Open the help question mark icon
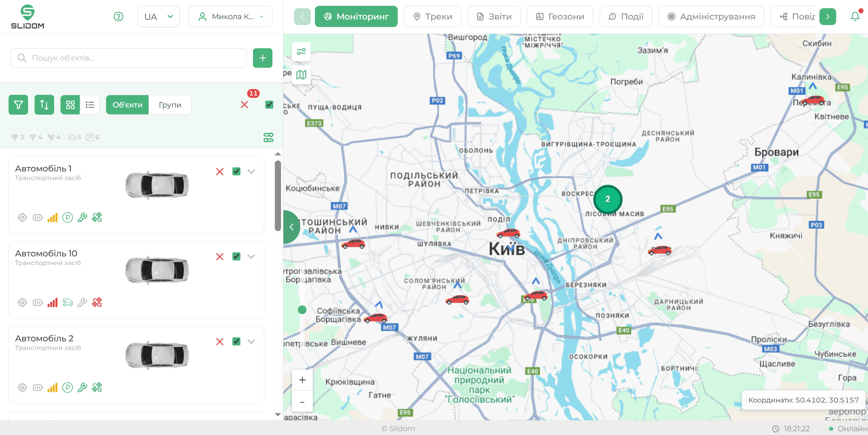The height and width of the screenshot is (435, 868). [x=118, y=16]
